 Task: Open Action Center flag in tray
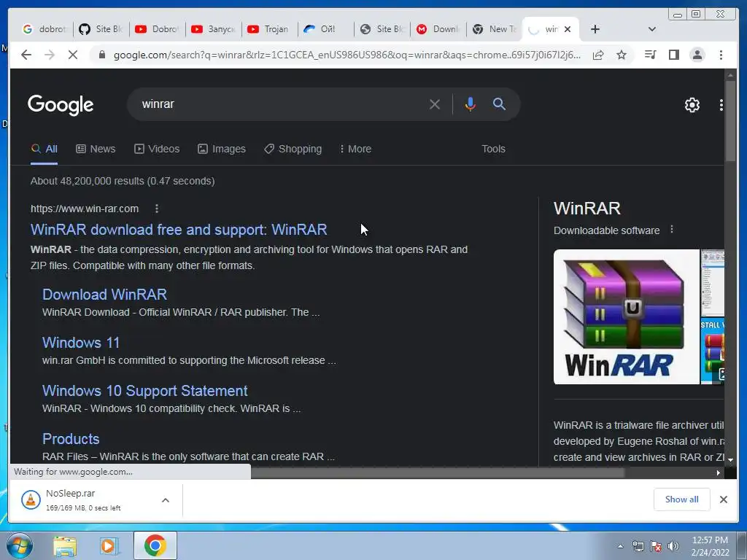point(656,546)
